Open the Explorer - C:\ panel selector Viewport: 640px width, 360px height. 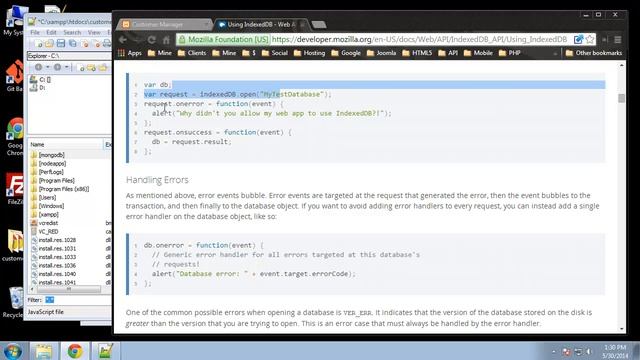[69, 56]
